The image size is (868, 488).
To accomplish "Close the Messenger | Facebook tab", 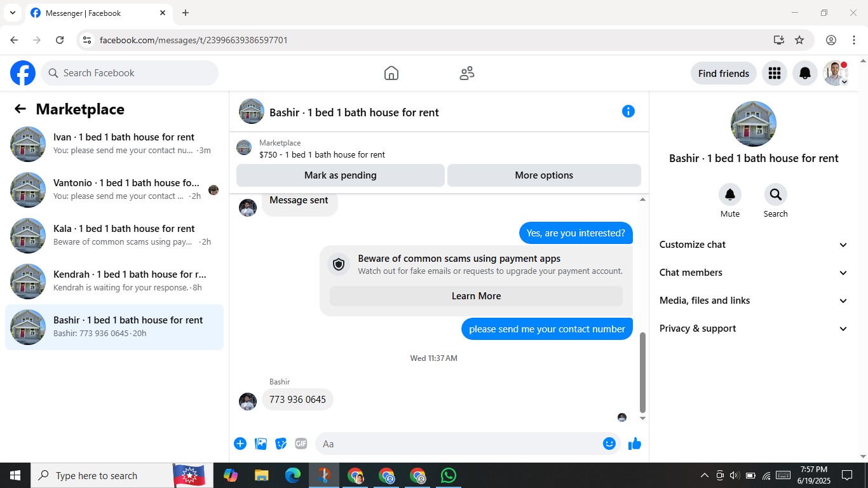I will (x=163, y=13).
